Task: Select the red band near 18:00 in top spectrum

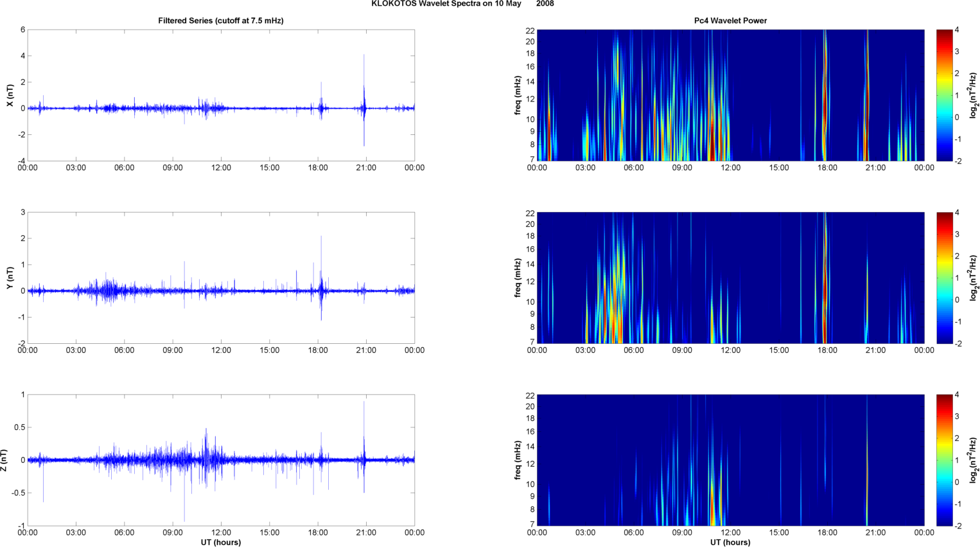Action: (x=825, y=96)
